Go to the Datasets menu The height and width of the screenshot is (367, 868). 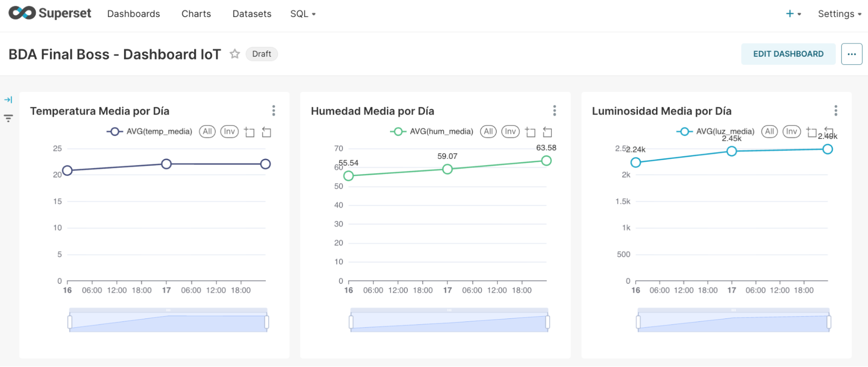coord(252,14)
